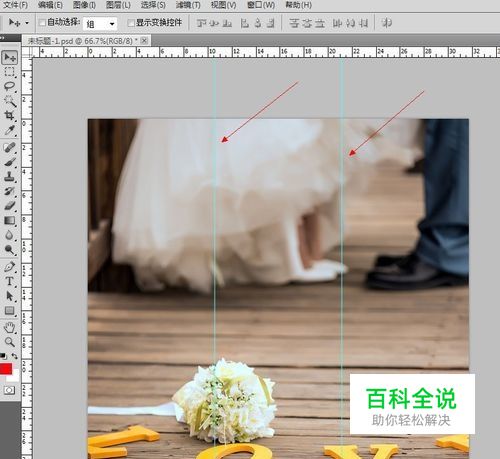Viewport: 500px width, 459px height.
Task: Switch to the 未标题-1.psd document tab
Action: 82,41
